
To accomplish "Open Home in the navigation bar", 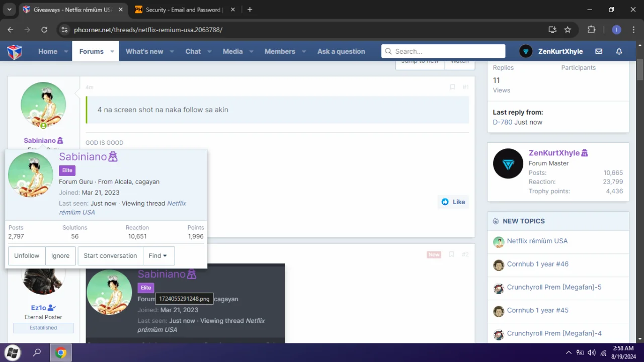I will tap(48, 51).
